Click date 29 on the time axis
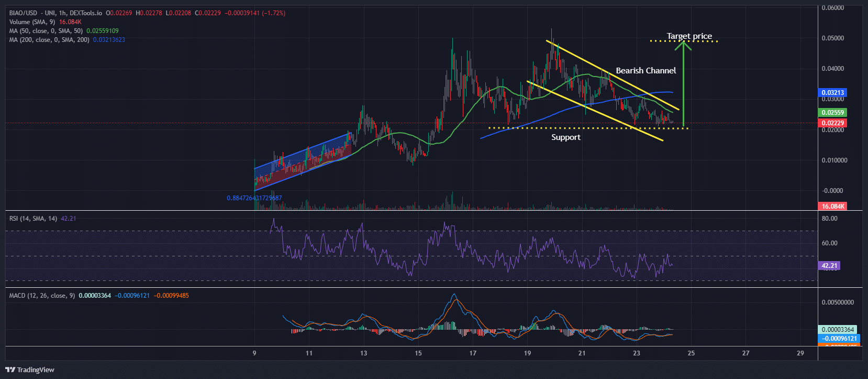 pos(800,353)
